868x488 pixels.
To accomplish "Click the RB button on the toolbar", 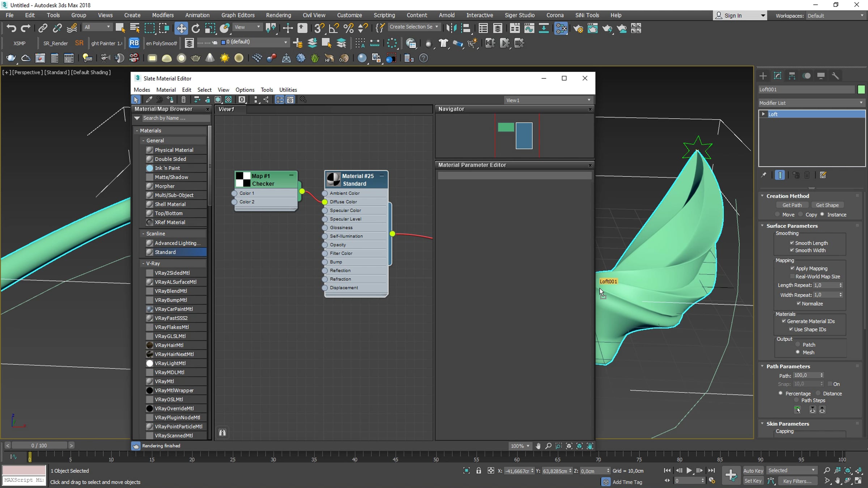I will coord(134,43).
